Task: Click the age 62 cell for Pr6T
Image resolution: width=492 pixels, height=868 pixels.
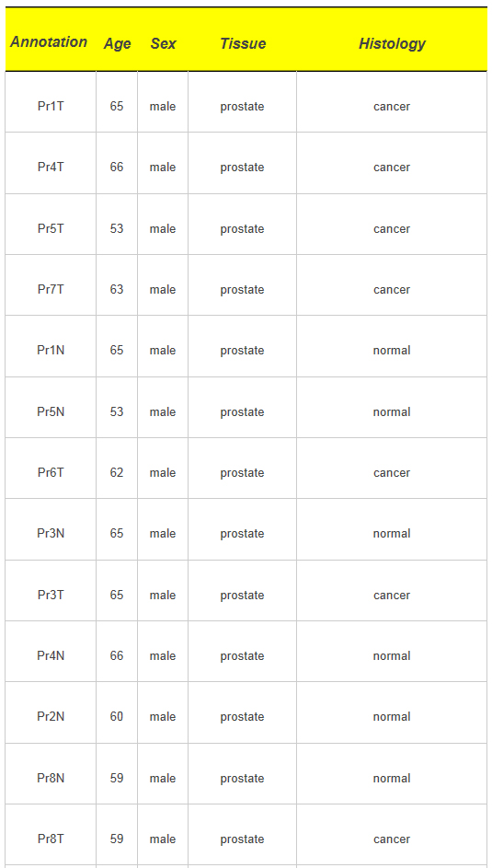Action: coord(117,469)
